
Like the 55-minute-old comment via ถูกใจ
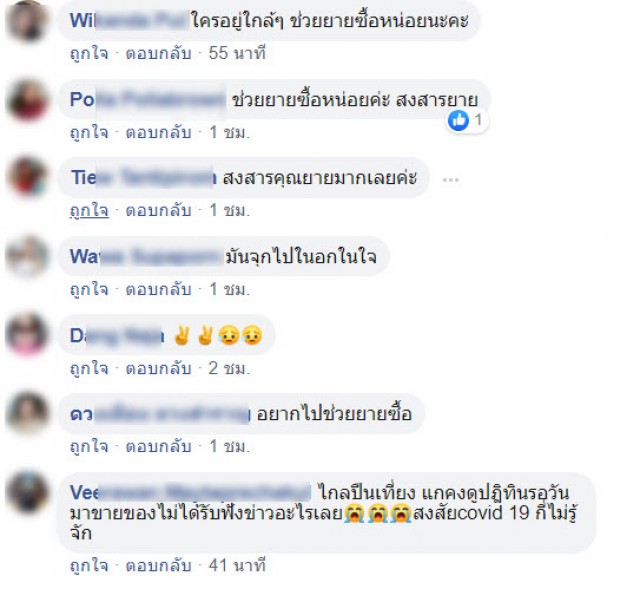click(89, 53)
